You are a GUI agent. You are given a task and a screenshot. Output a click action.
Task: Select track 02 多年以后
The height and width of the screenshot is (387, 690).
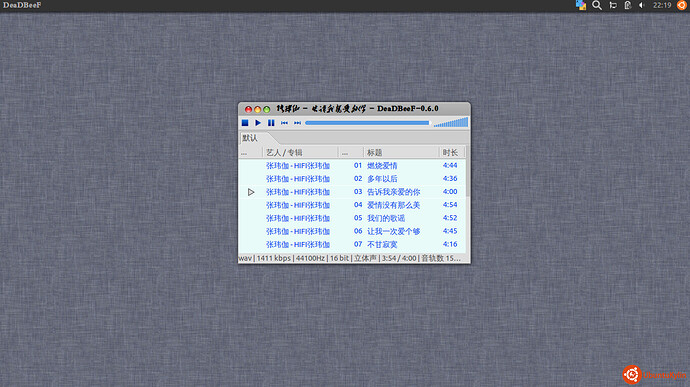point(352,179)
